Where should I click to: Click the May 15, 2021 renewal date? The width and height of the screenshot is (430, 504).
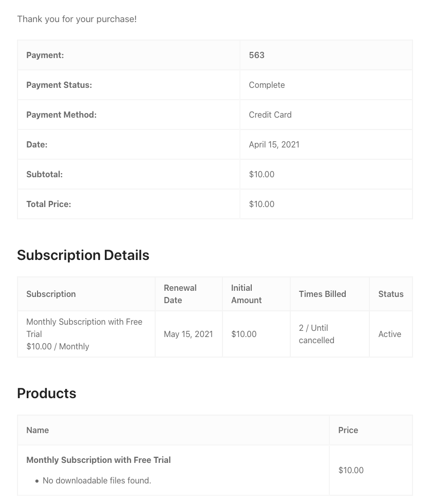(x=188, y=334)
